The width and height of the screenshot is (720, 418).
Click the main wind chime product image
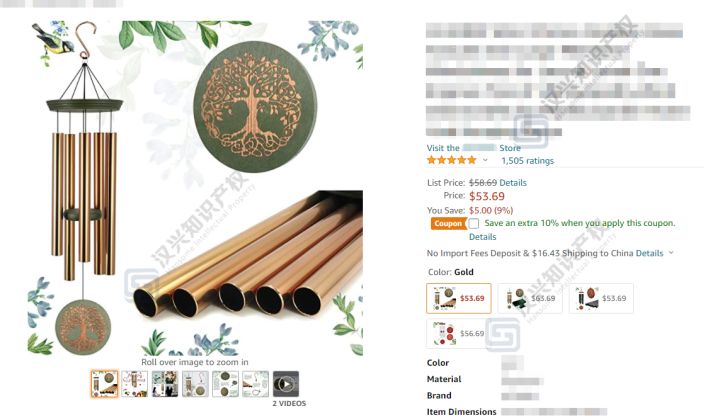tap(195, 188)
